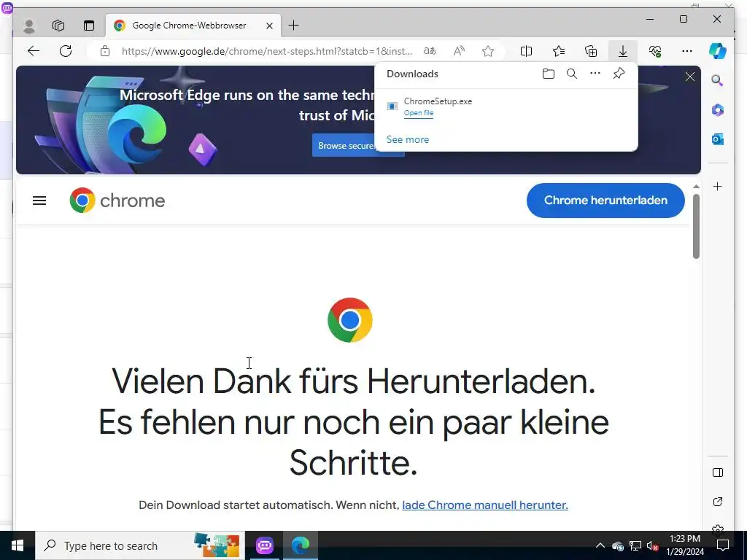This screenshot has width=747, height=560.
Task: Open Edge Settings and more menu
Action: [687, 51]
